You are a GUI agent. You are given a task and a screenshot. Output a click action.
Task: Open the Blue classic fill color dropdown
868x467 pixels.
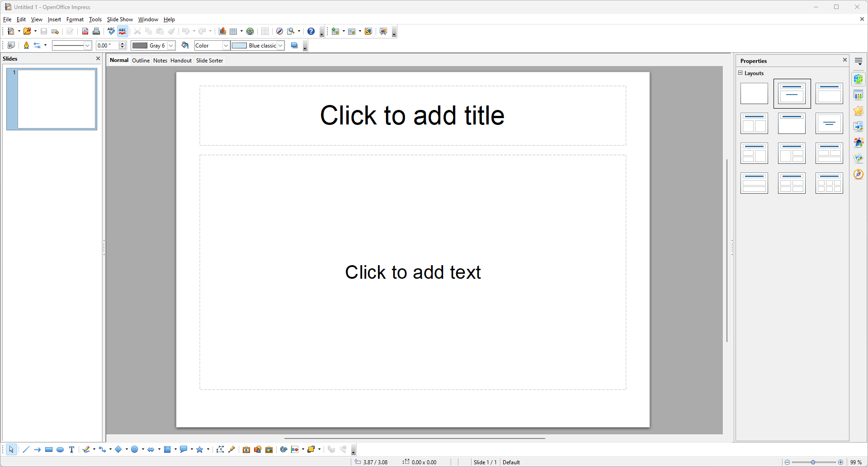point(280,45)
